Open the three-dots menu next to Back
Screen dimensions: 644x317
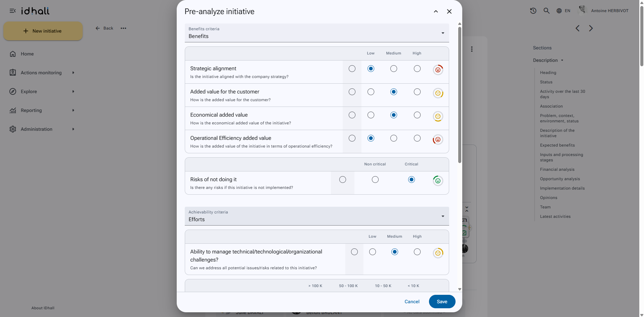coord(123,28)
